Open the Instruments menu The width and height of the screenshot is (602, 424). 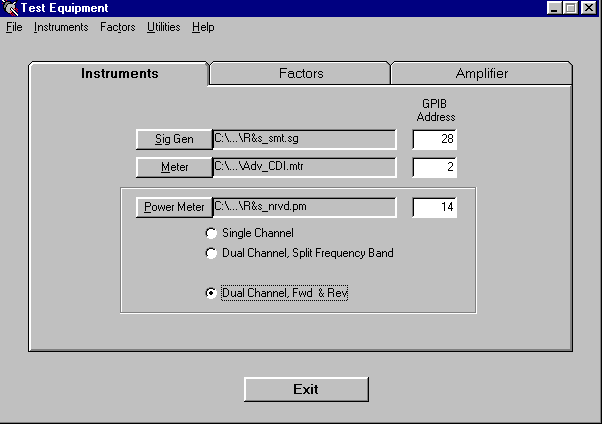61,27
